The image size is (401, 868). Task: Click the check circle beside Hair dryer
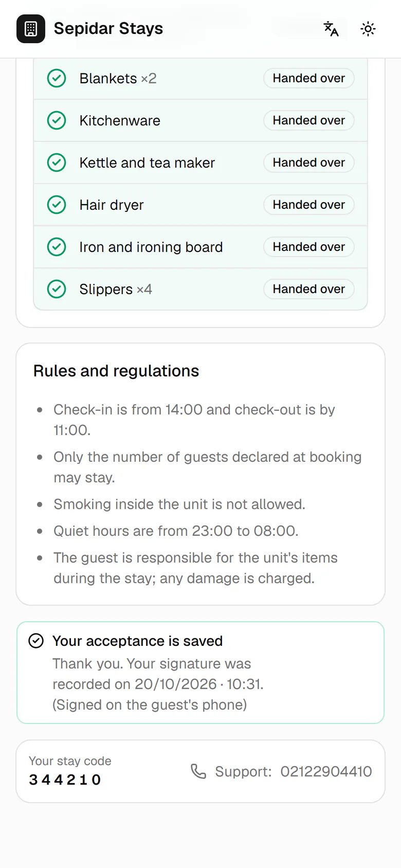[57, 205]
